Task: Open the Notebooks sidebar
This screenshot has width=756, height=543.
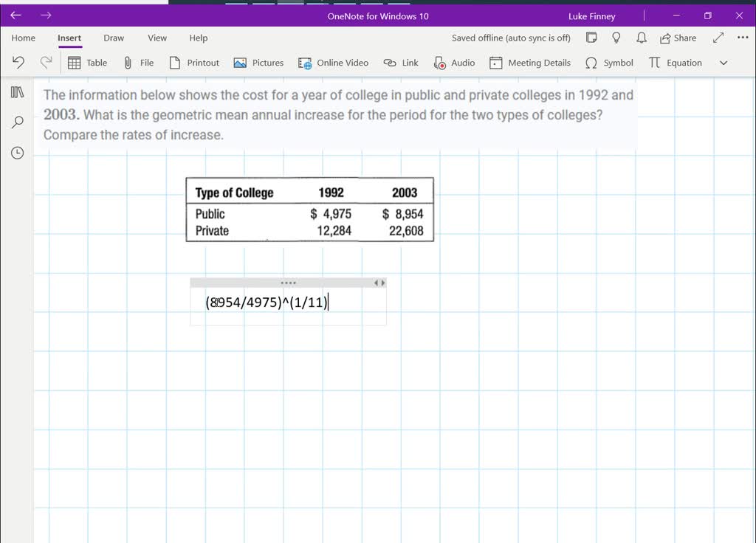Action: point(16,91)
